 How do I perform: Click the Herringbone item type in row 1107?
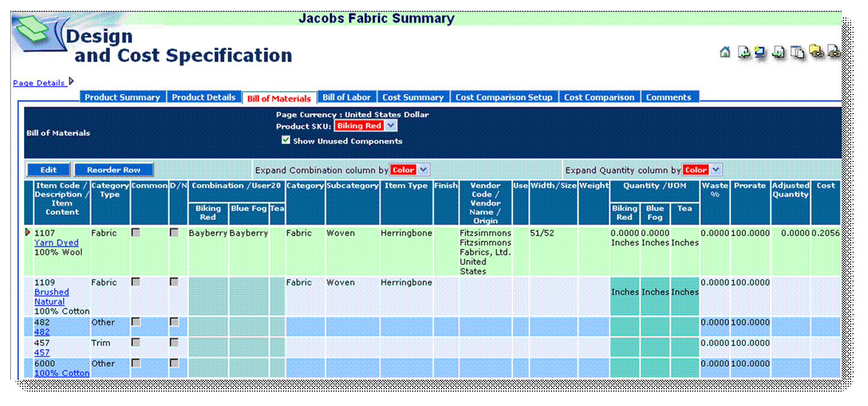[406, 233]
